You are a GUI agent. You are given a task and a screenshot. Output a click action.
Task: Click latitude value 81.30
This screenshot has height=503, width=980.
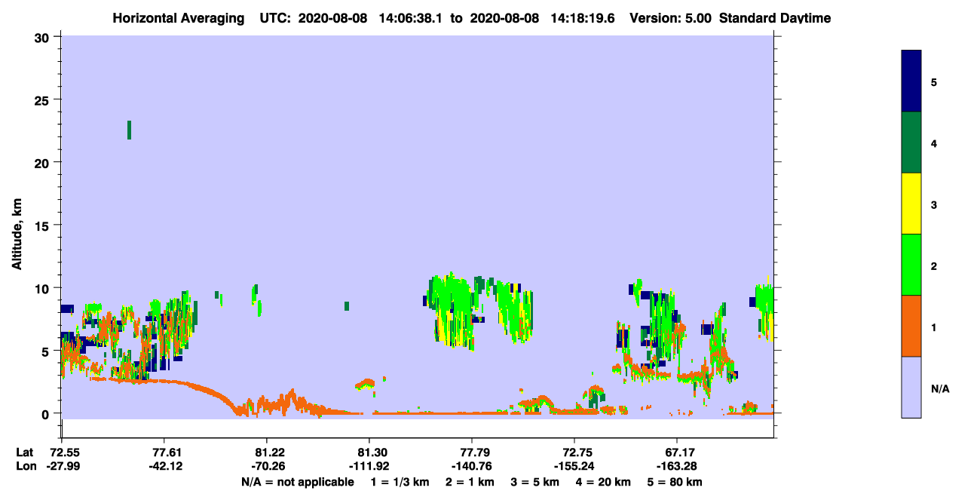[x=369, y=452]
